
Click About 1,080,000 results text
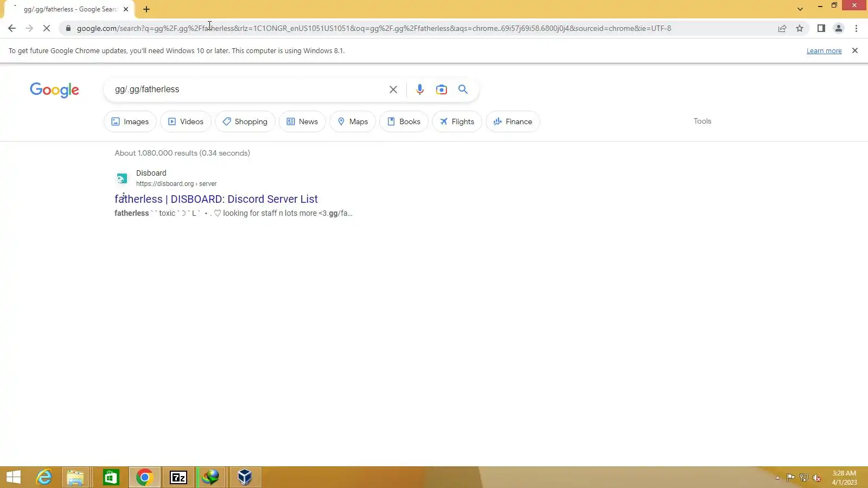[x=182, y=153]
